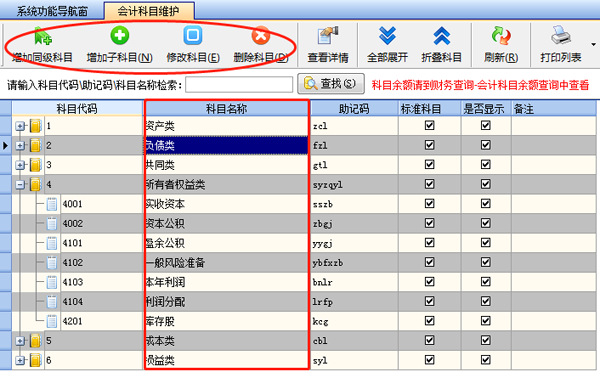
Task: Click 科目代码 column header
Action: [x=77, y=109]
